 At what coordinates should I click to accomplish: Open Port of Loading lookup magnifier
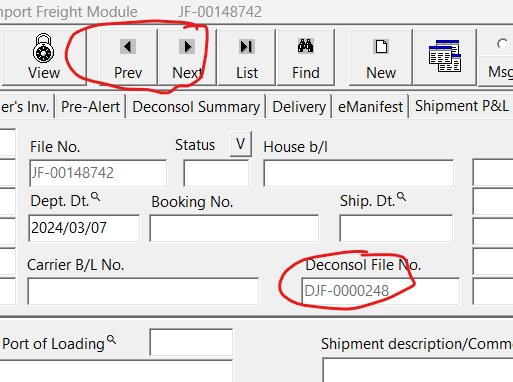(111, 340)
